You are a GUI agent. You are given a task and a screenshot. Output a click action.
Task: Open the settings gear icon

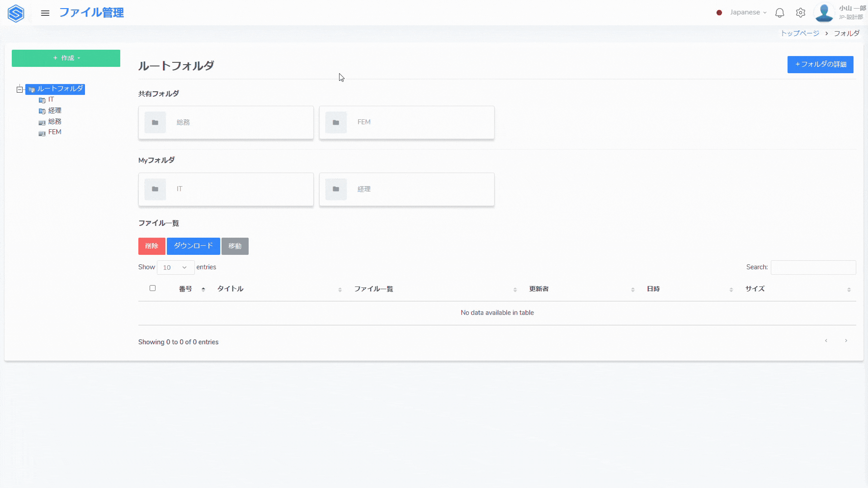(x=801, y=13)
